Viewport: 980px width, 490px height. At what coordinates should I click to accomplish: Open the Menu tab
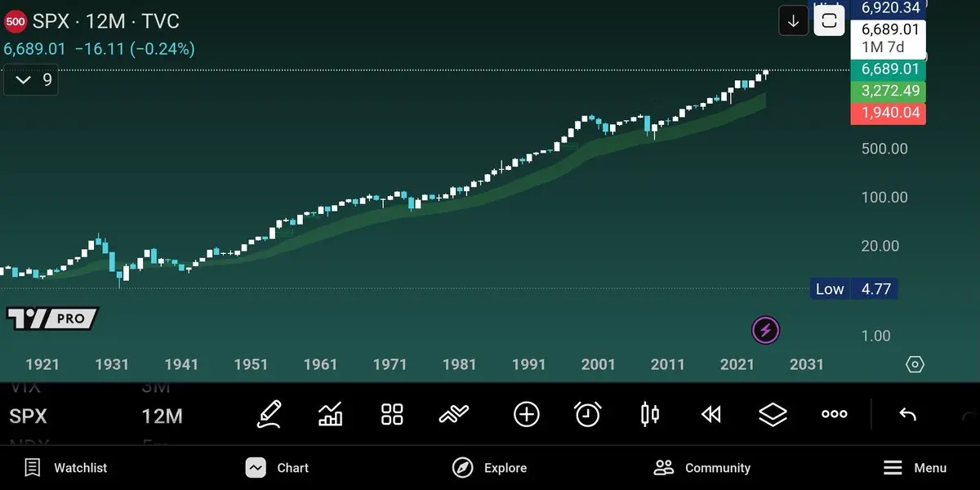pos(915,468)
